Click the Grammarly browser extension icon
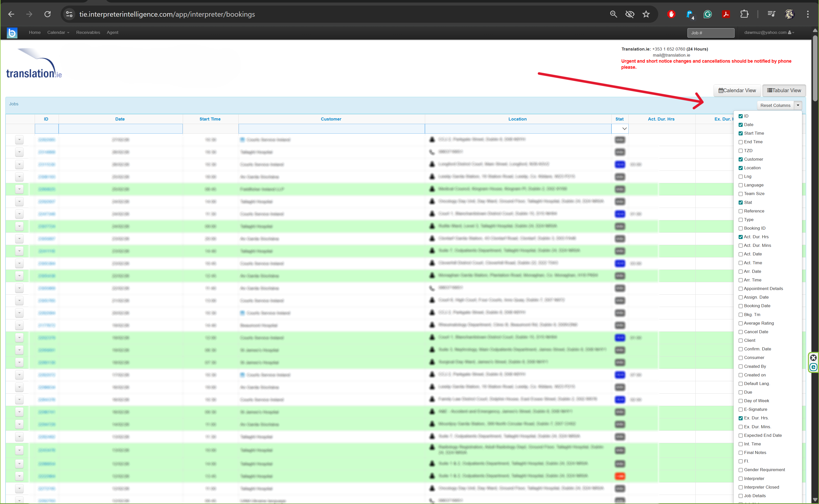 point(708,14)
